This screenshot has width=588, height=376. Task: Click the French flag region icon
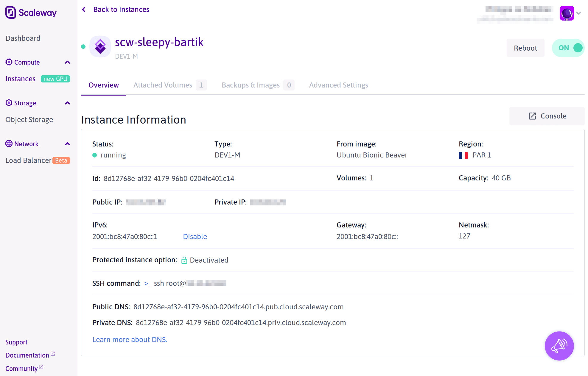pos(463,155)
